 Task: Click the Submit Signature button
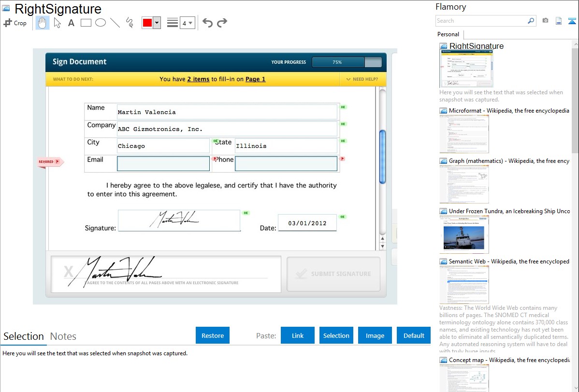coord(333,274)
